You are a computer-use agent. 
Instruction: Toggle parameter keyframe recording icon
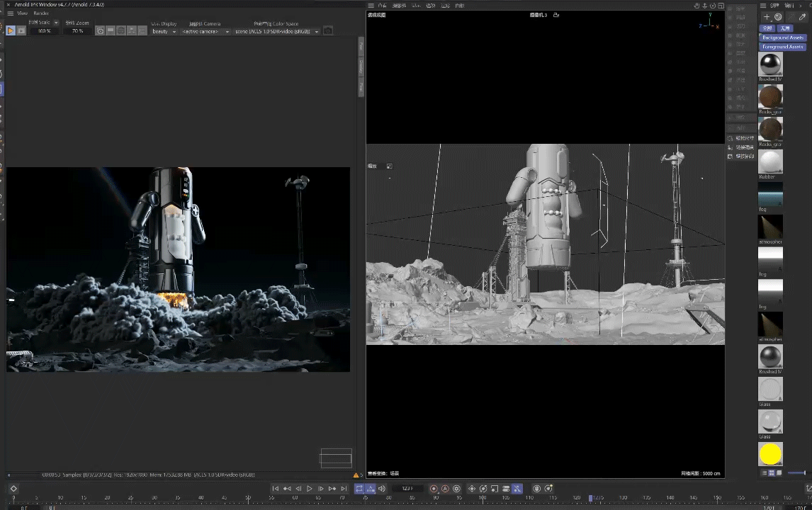(x=506, y=489)
